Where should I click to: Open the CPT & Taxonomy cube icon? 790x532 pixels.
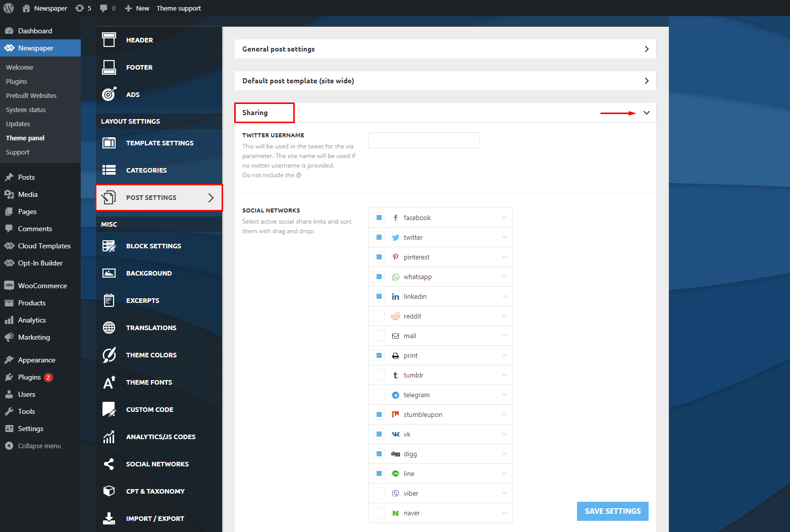[x=109, y=491]
